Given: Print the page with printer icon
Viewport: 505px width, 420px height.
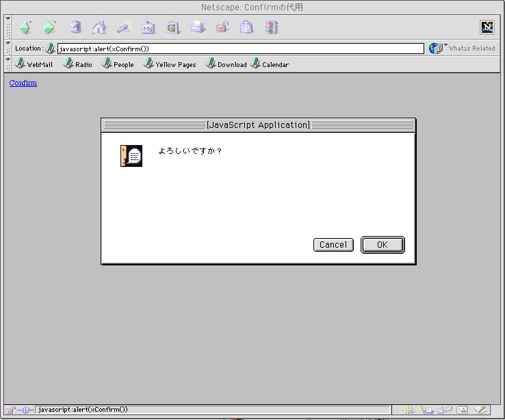Looking at the screenshot, I should (x=198, y=27).
